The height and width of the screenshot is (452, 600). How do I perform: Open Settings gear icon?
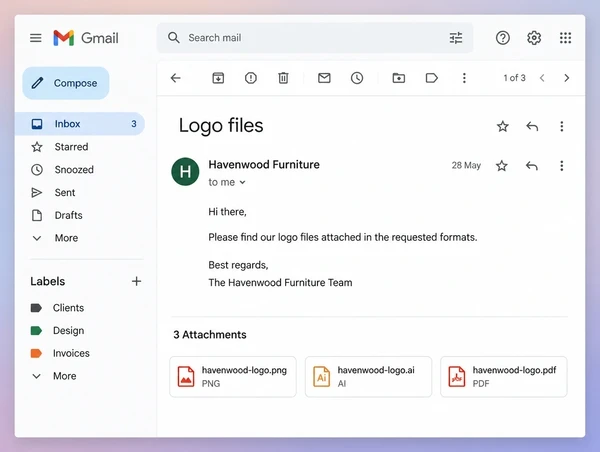point(534,38)
